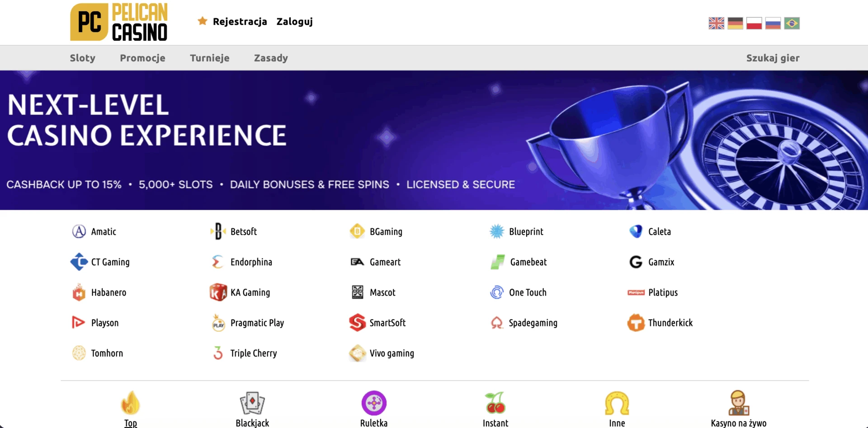The image size is (868, 428).
Task: Click the BGaming provider icon
Action: pyautogui.click(x=358, y=231)
